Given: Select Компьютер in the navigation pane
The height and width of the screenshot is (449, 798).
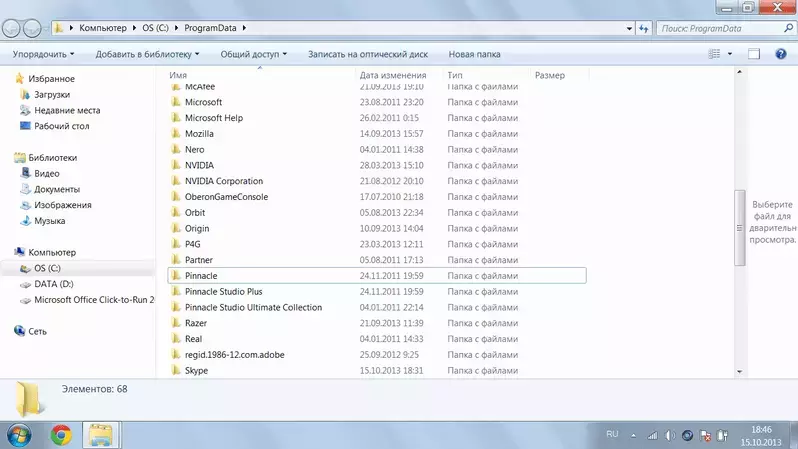Looking at the screenshot, I should [52, 252].
